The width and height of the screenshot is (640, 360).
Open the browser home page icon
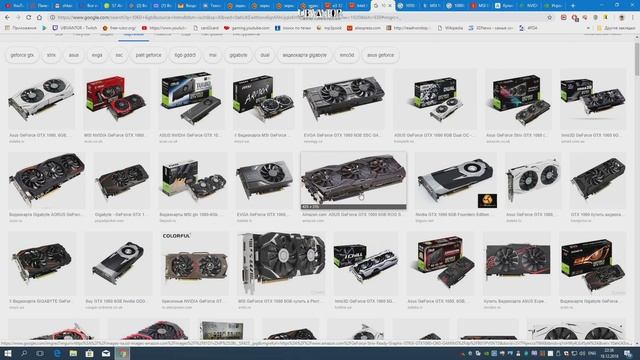tap(39, 18)
